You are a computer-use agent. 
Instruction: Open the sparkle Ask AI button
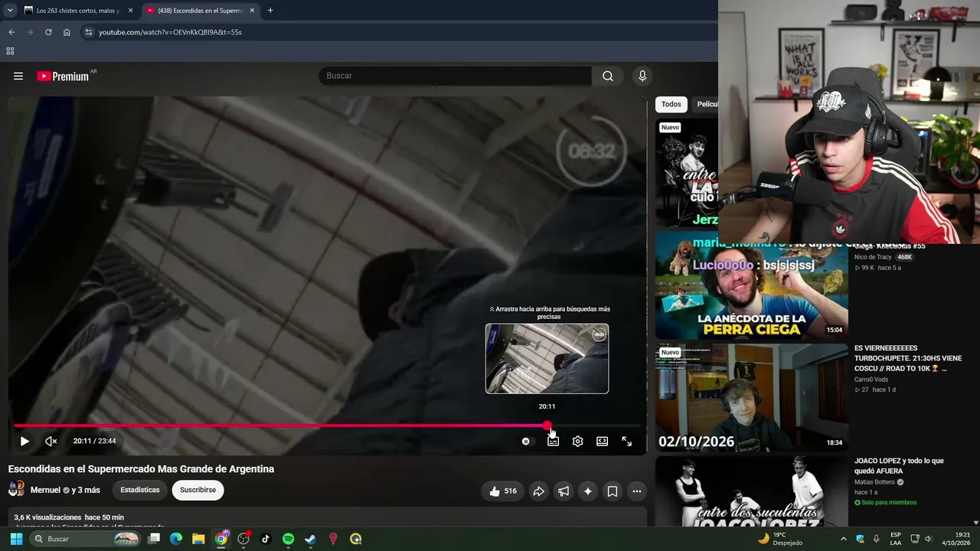click(588, 491)
